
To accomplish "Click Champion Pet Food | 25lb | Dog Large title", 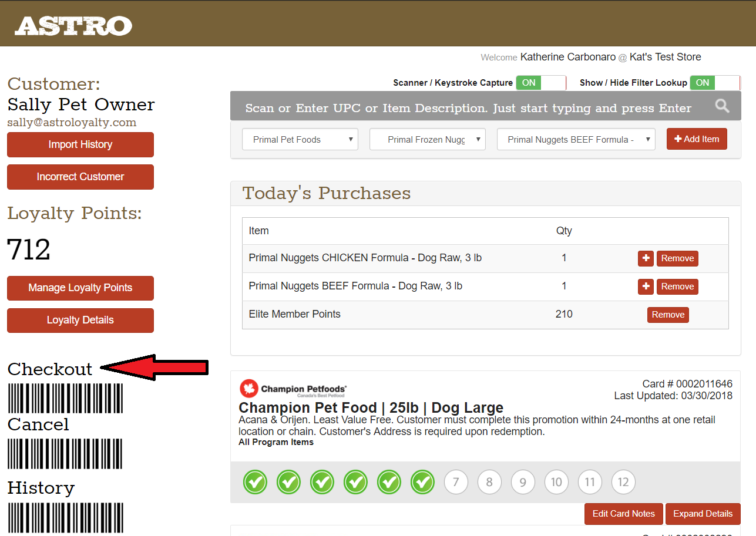I will 371,407.
